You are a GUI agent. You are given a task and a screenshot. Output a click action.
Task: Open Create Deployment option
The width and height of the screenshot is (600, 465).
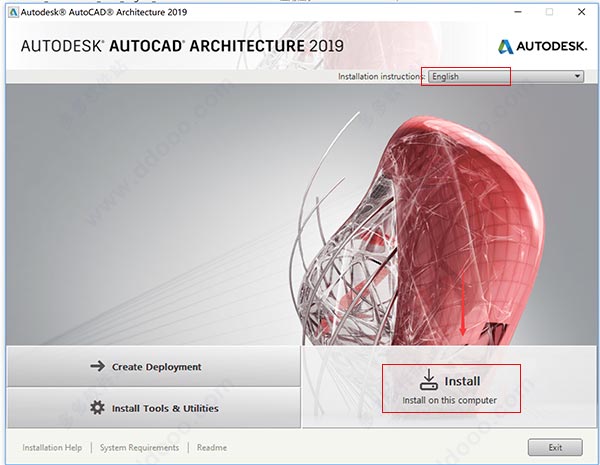coord(154,367)
